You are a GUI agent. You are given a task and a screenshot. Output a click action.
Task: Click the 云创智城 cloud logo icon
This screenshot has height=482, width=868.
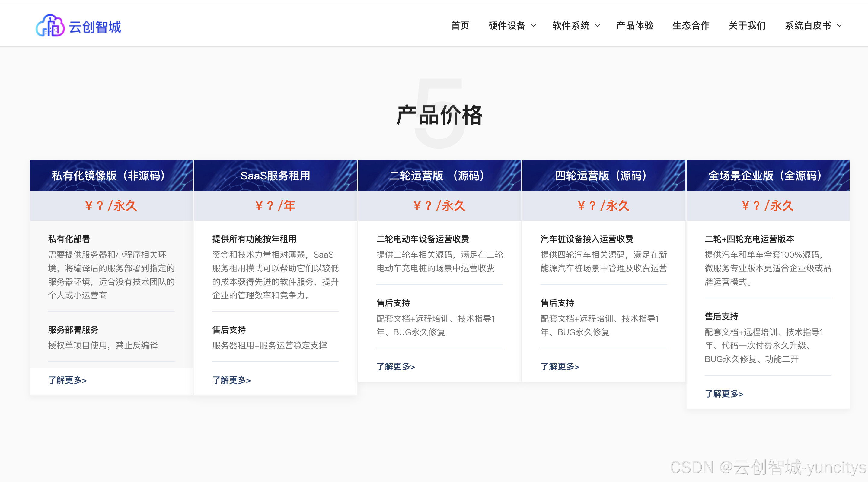click(x=50, y=26)
